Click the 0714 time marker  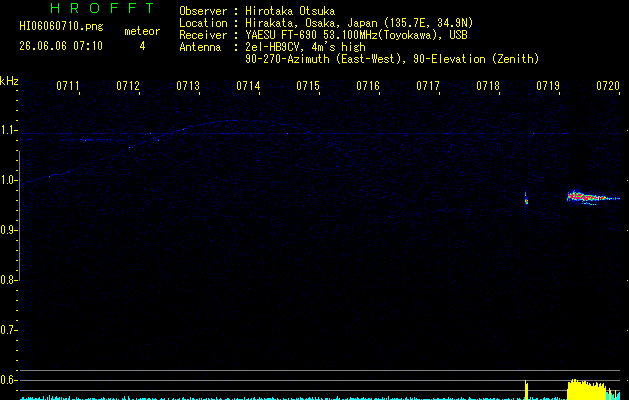point(248,86)
